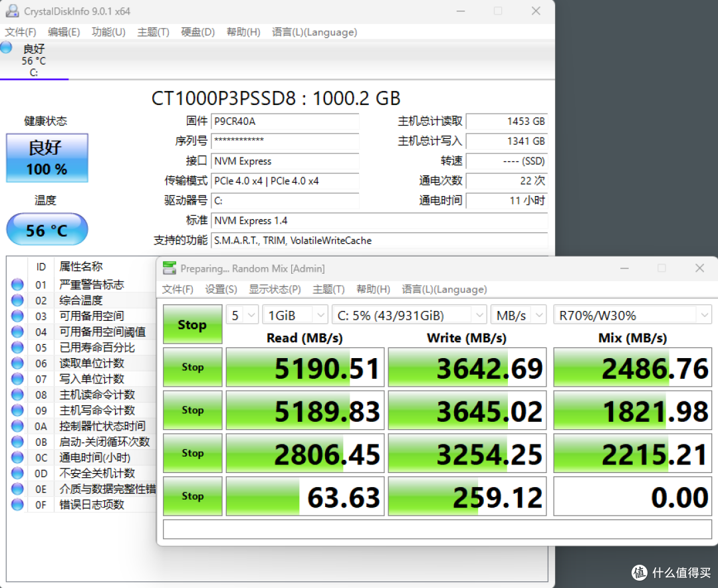Select the blue status orb for drive C:
Image resolution: width=718 pixels, height=588 pixels.
(x=7, y=48)
